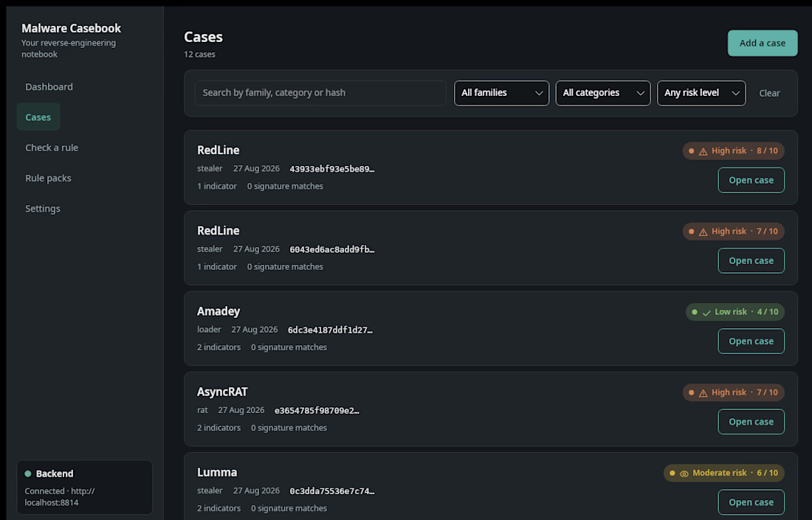Image resolution: width=812 pixels, height=520 pixels.
Task: Click the warning triangle icon on the AsyncRAT badge
Action: [703, 392]
